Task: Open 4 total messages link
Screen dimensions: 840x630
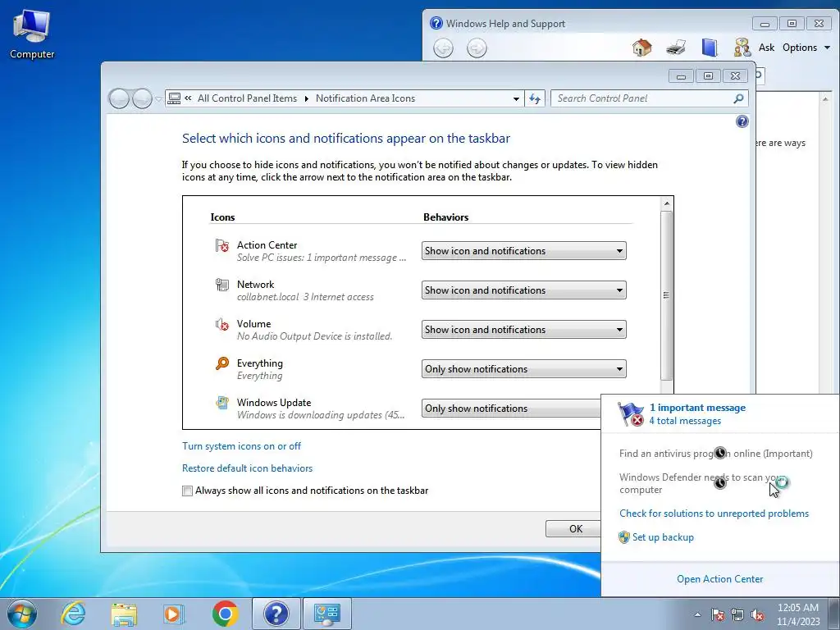Action: click(x=685, y=421)
